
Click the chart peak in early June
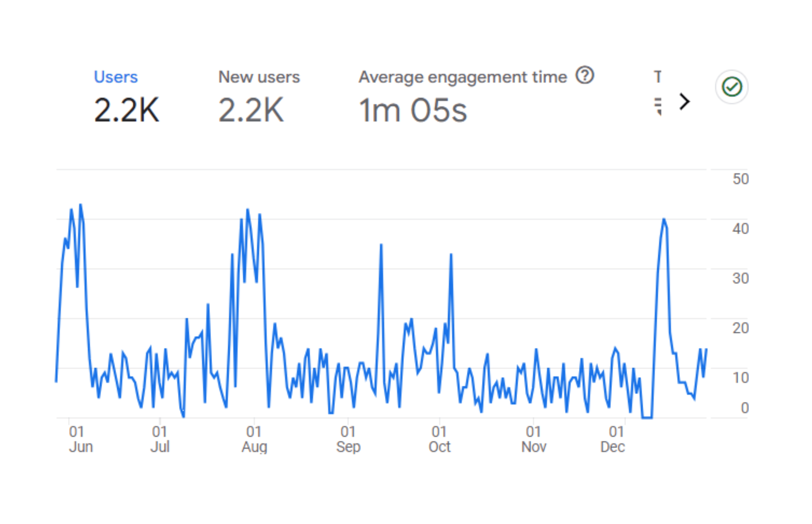81,205
